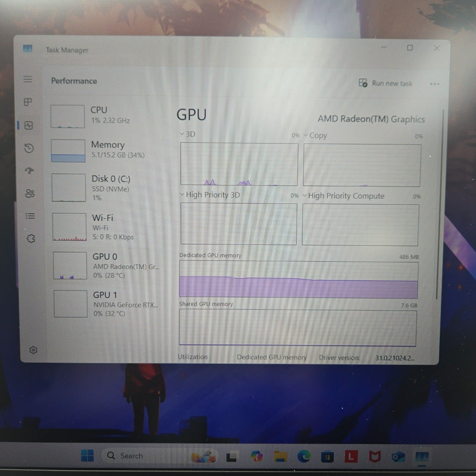Viewport: 476px width, 476px height.
Task: Open McAfee from the taskbar
Action: [374, 457]
